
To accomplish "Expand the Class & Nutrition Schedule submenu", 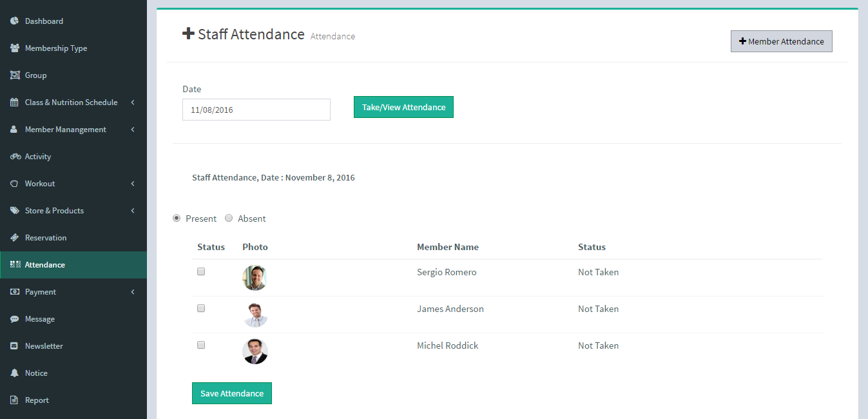I will (x=133, y=102).
